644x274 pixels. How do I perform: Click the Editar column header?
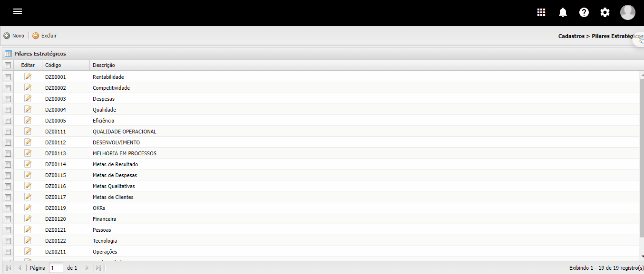[x=28, y=65]
